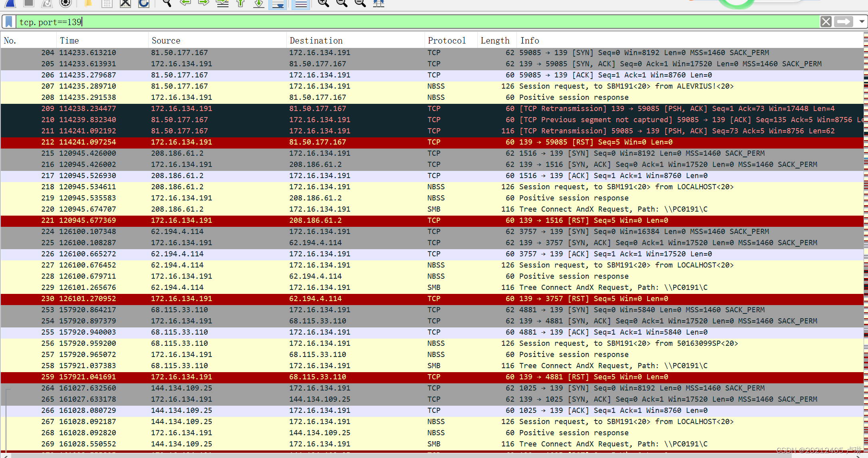Click inside the tcp.port==139 filter field
The image size is (868, 458).
417,22
